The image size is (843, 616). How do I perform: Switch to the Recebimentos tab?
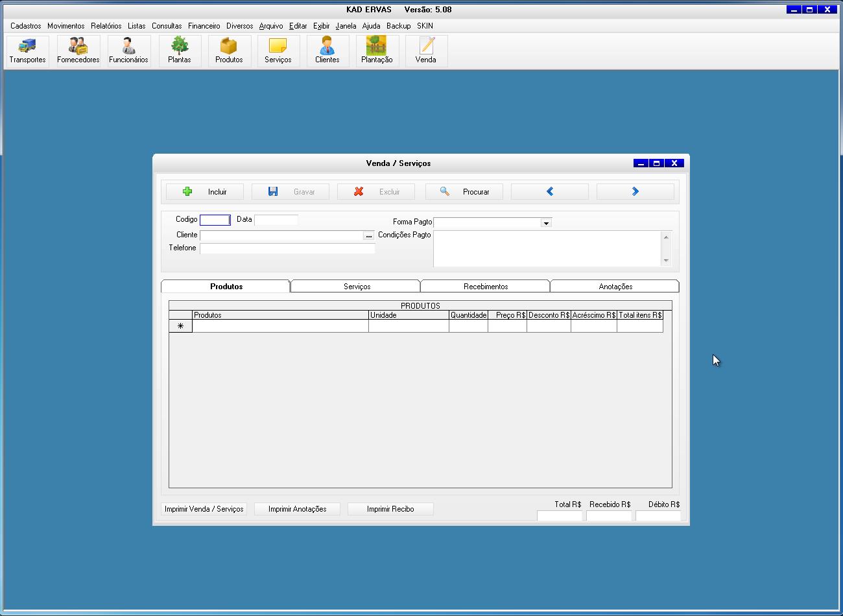(486, 286)
